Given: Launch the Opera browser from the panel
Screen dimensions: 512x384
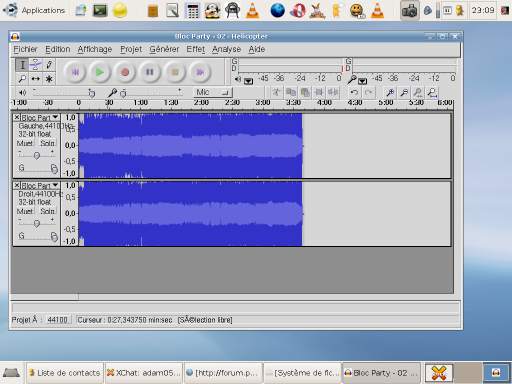Looking at the screenshot, I should [298, 10].
